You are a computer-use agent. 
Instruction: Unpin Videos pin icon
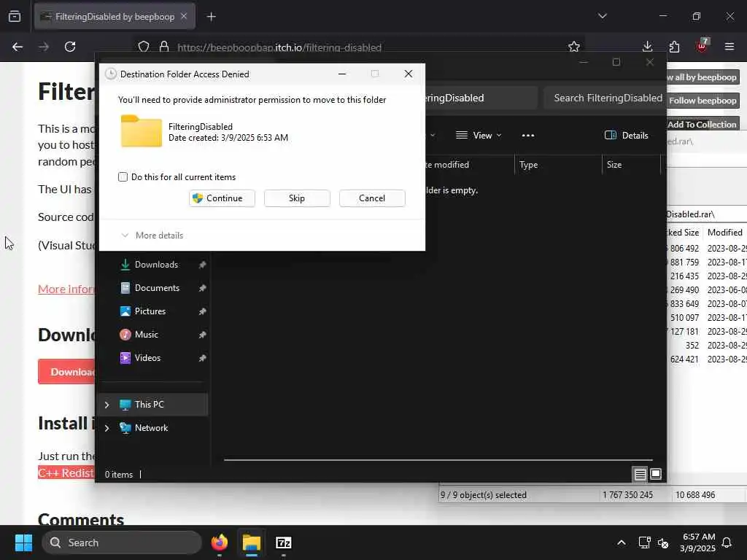click(203, 358)
